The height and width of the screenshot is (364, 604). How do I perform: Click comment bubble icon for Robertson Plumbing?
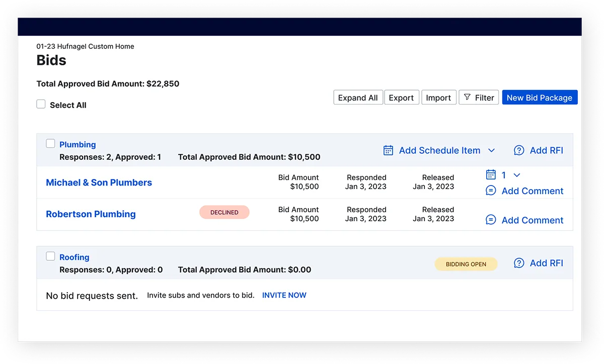491,220
